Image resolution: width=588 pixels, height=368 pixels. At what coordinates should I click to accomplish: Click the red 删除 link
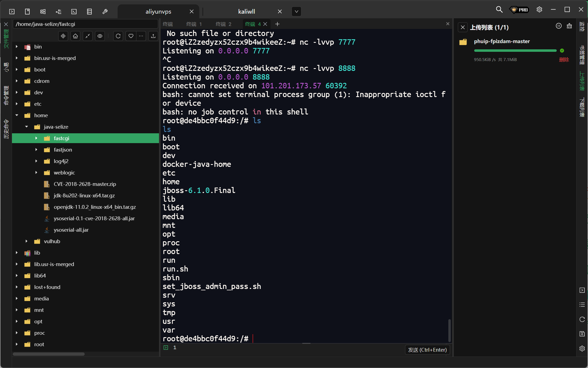pyautogui.click(x=564, y=60)
